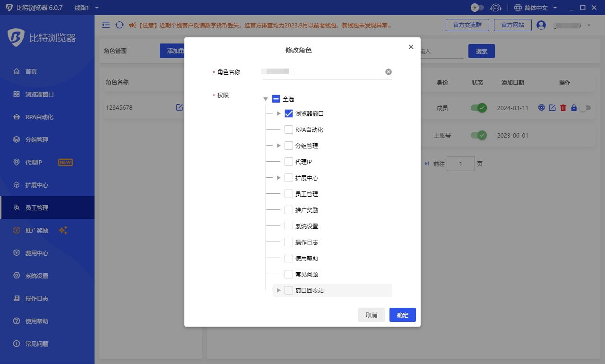
Task: Check the 代理IP permission checkbox
Action: point(289,162)
